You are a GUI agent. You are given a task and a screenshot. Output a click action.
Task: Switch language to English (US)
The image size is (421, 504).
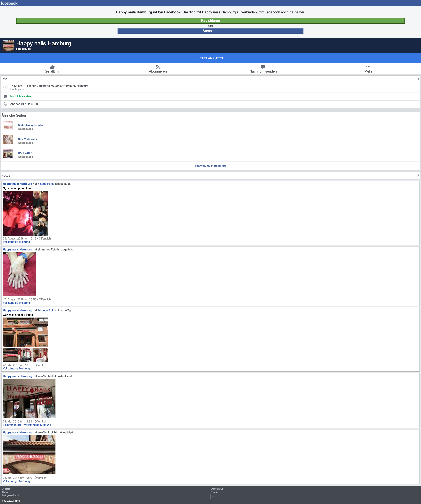[217, 489]
